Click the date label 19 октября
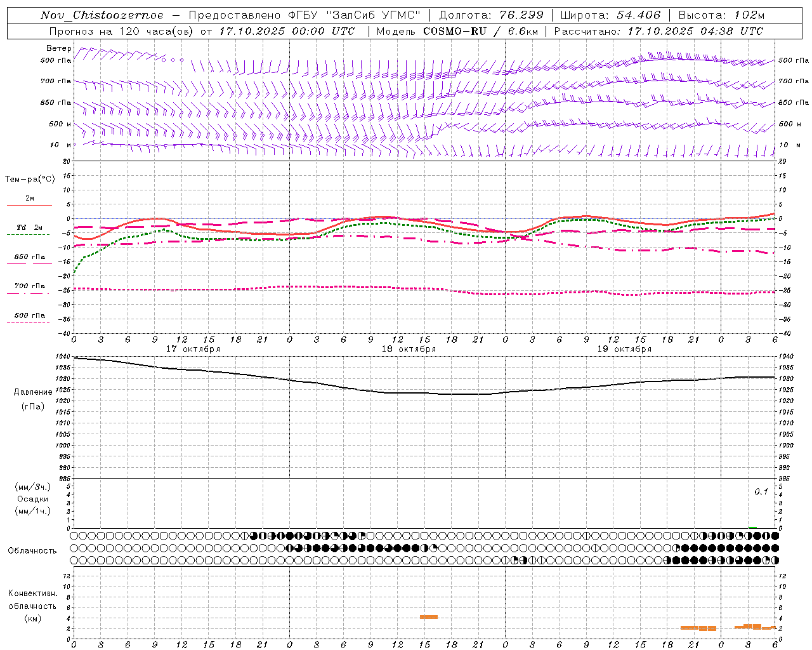This screenshot has height=650, width=812. pos(624,349)
